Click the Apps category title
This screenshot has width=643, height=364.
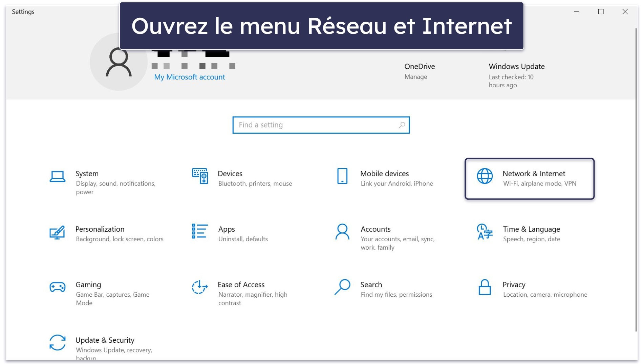click(227, 229)
